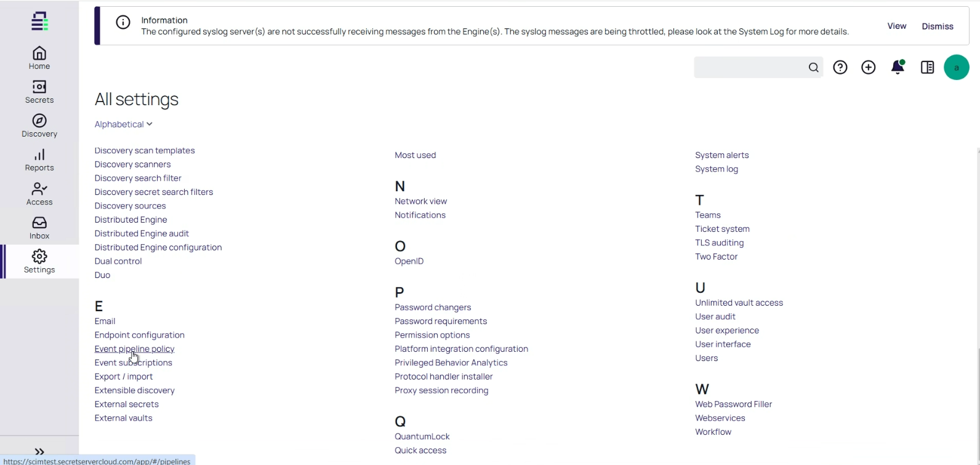Open Discovery compass in sidebar
The width and height of the screenshot is (980, 465).
click(x=39, y=125)
